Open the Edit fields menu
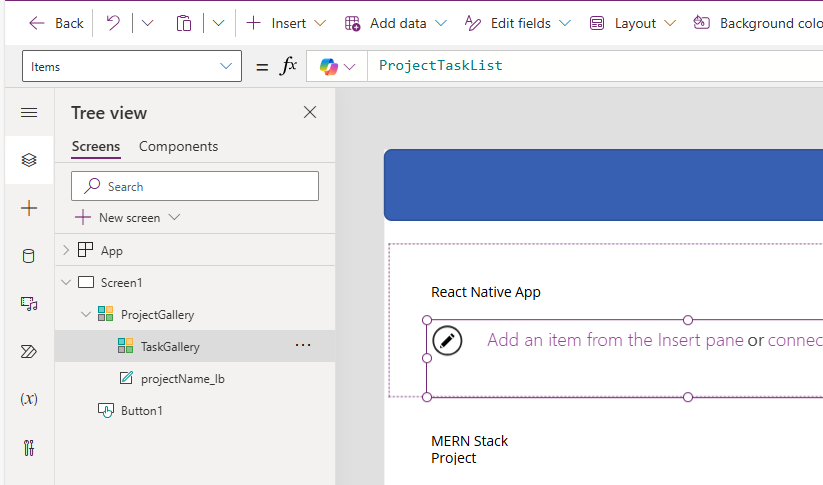Image resolution: width=823 pixels, height=485 pixels. click(518, 23)
